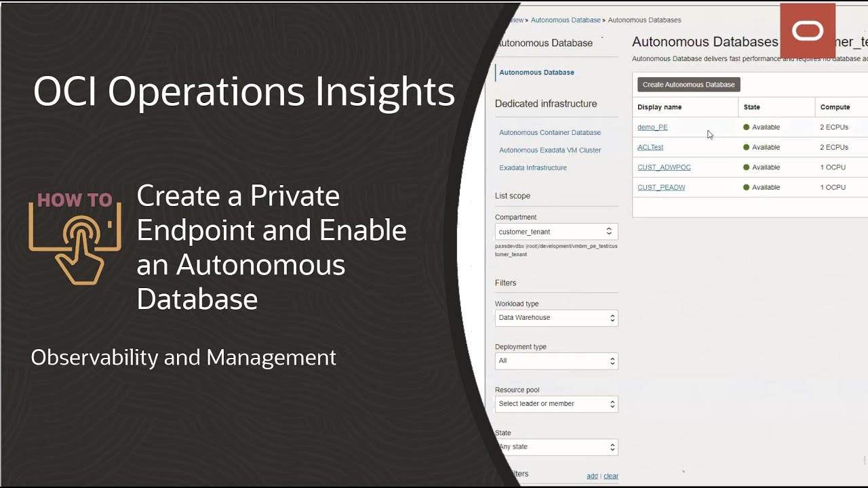Click the Available state of demo_PE
868x488 pixels.
pyautogui.click(x=762, y=127)
